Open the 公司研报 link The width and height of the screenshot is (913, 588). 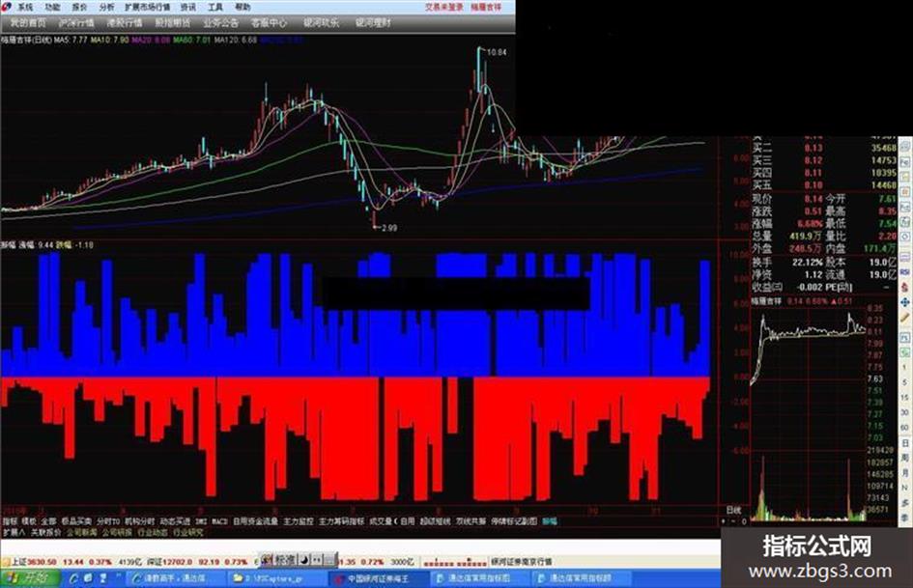coord(118,533)
